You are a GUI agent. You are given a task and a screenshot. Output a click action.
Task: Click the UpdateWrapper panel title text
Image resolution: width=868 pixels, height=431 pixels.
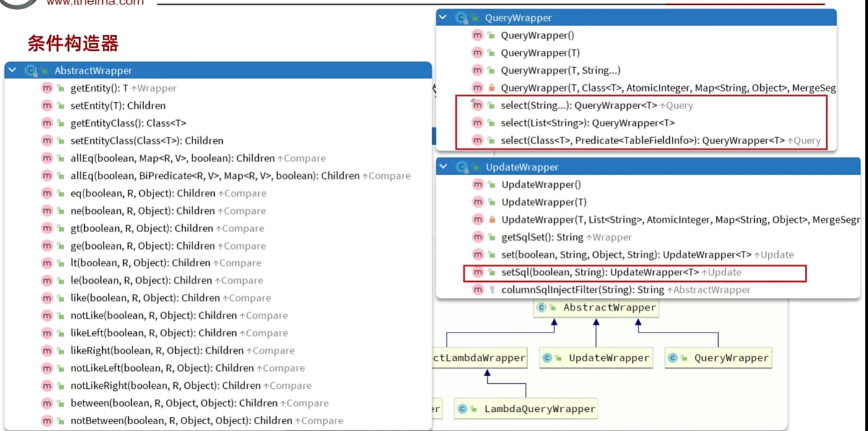[x=522, y=167]
